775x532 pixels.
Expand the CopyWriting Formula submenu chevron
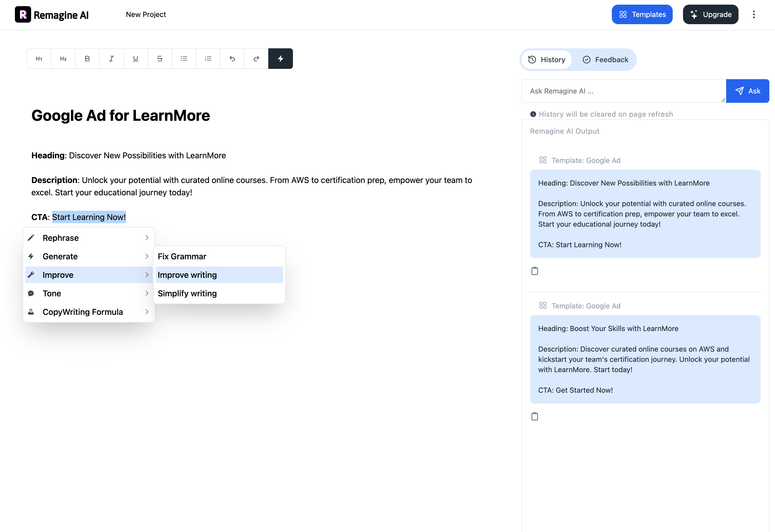pyautogui.click(x=147, y=312)
